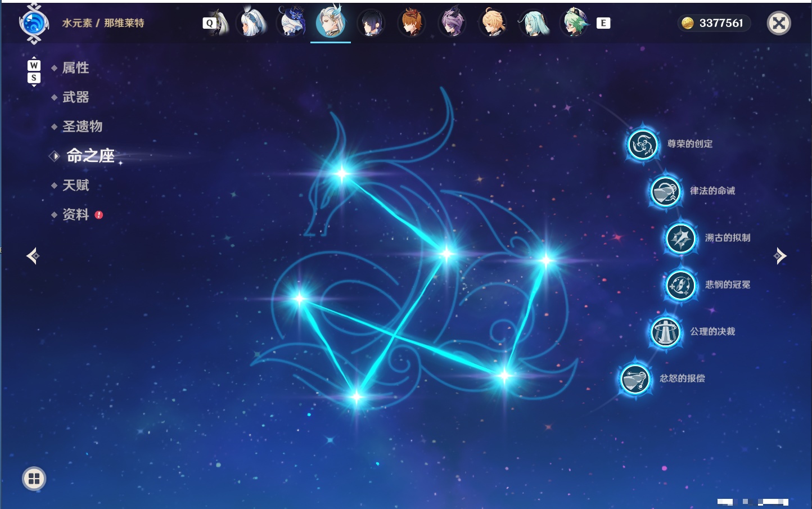
Task: Click the S key indicator
Action: [34, 78]
